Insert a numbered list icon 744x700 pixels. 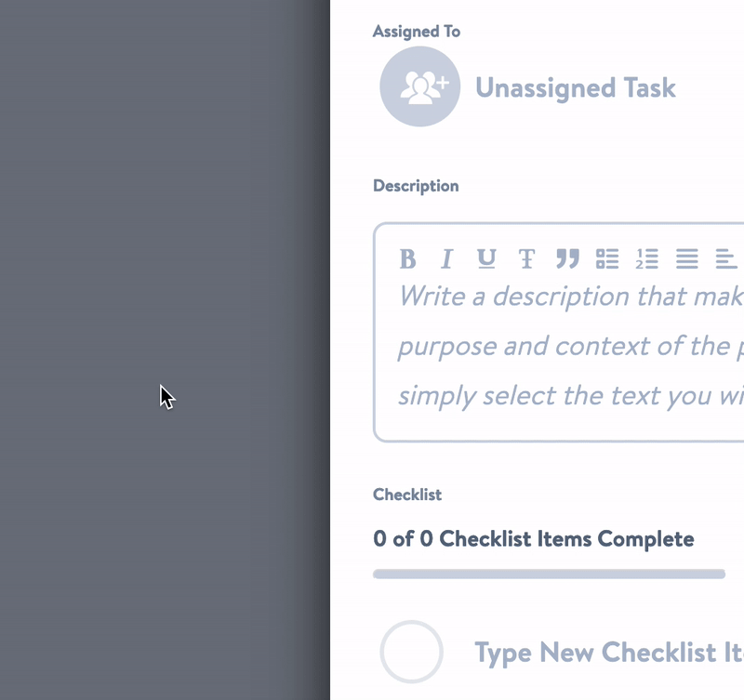[647, 259]
